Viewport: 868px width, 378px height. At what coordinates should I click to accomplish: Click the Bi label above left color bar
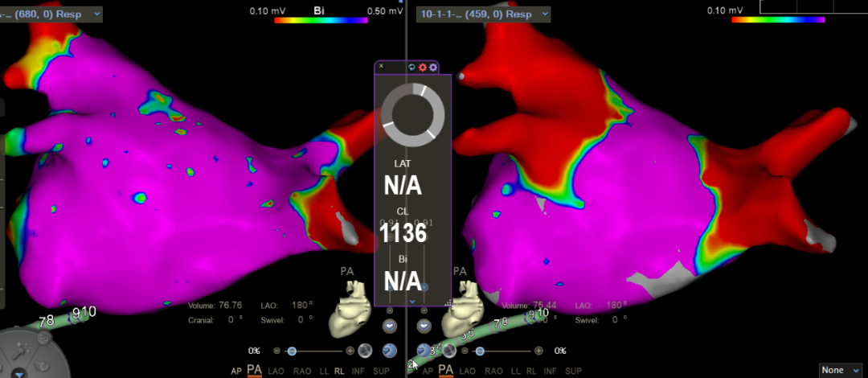click(x=319, y=10)
